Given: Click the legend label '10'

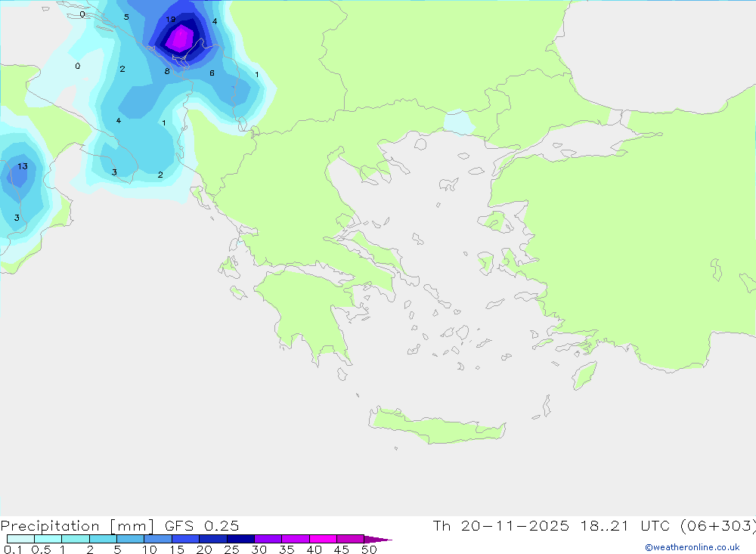Looking at the screenshot, I should pos(149,549).
